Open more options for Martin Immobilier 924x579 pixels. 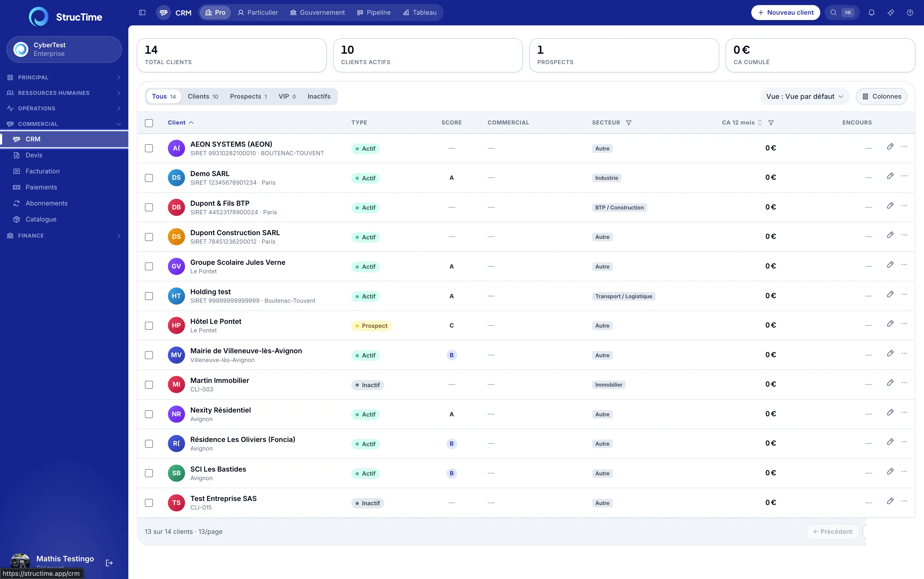point(904,383)
